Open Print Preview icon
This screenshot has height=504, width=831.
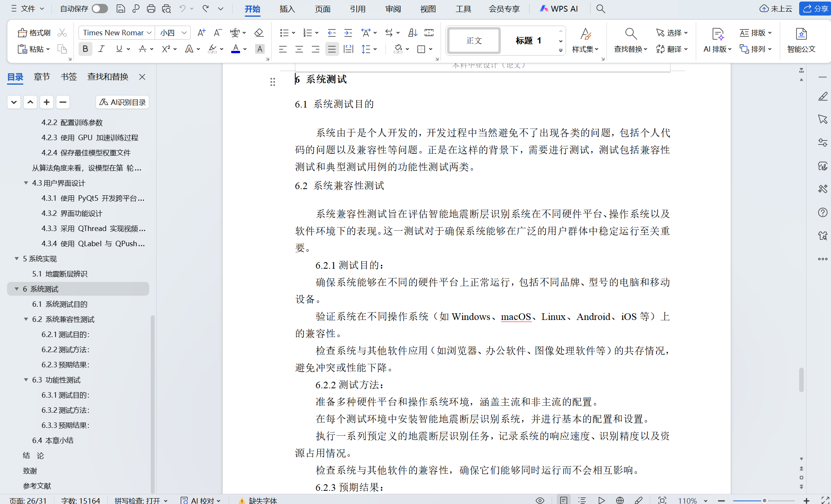pyautogui.click(x=166, y=9)
